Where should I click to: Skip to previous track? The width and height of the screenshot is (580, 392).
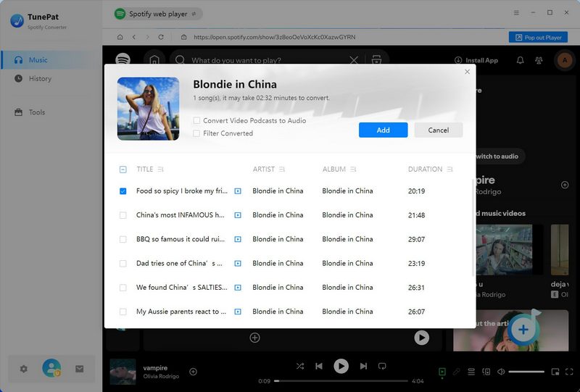click(319, 366)
